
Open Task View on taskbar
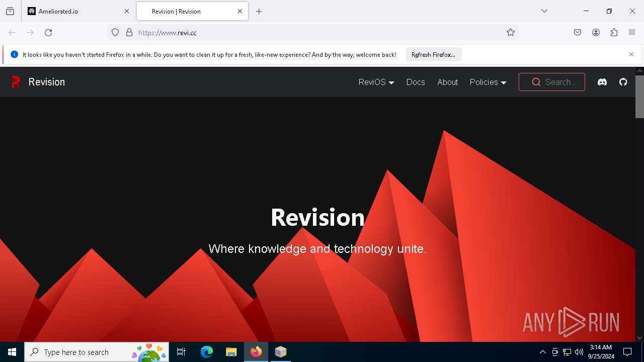click(181, 352)
